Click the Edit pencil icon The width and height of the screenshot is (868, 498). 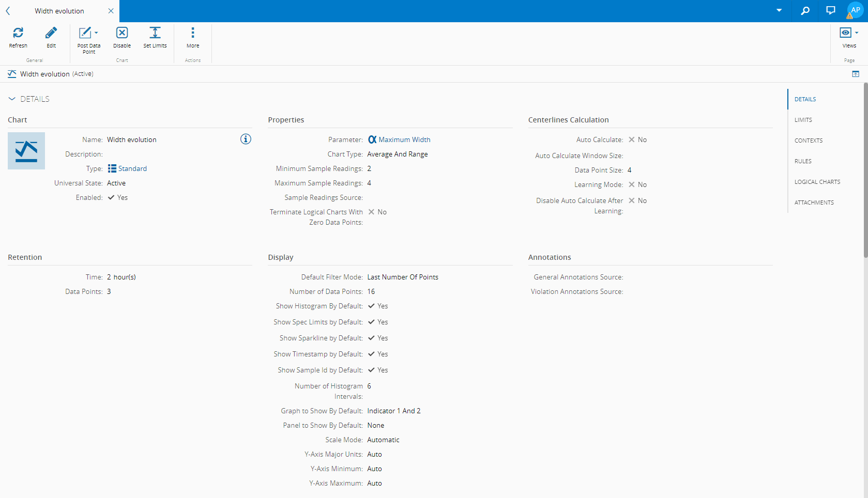coord(51,33)
